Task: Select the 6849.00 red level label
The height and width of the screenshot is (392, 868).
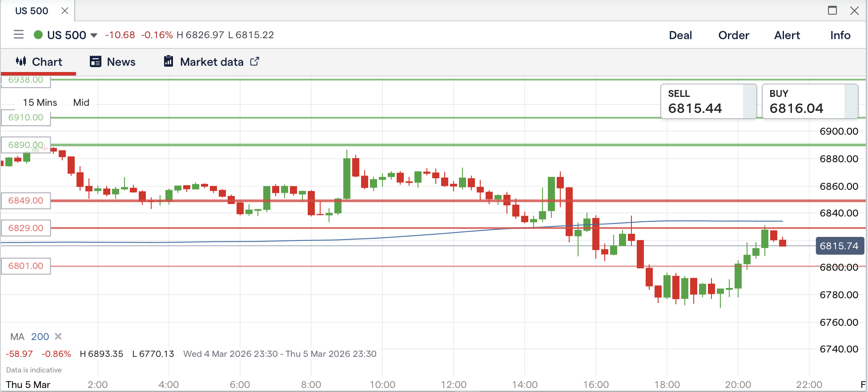Action: (x=26, y=200)
